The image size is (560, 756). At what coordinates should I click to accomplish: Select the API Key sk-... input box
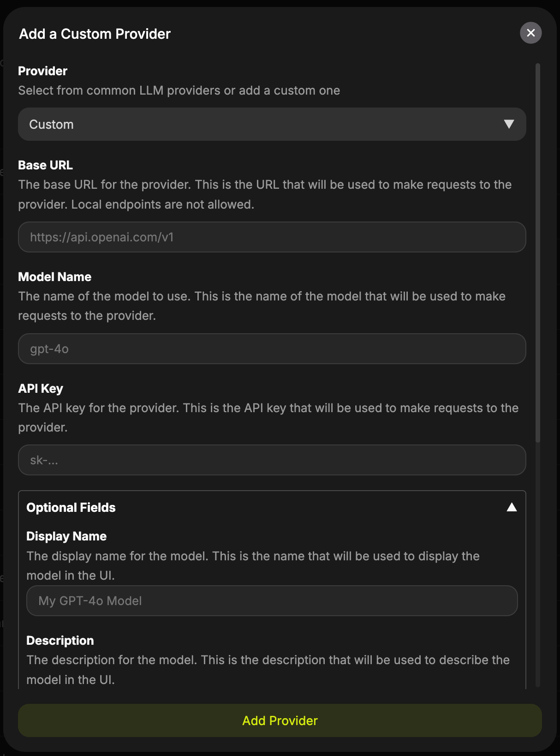coord(271,460)
